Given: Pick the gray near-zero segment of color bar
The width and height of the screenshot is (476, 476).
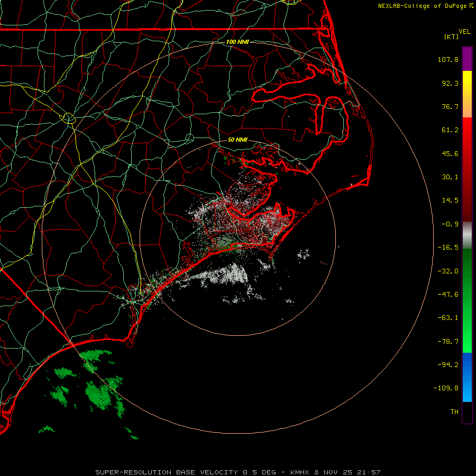Looking at the screenshot, I should click(467, 235).
